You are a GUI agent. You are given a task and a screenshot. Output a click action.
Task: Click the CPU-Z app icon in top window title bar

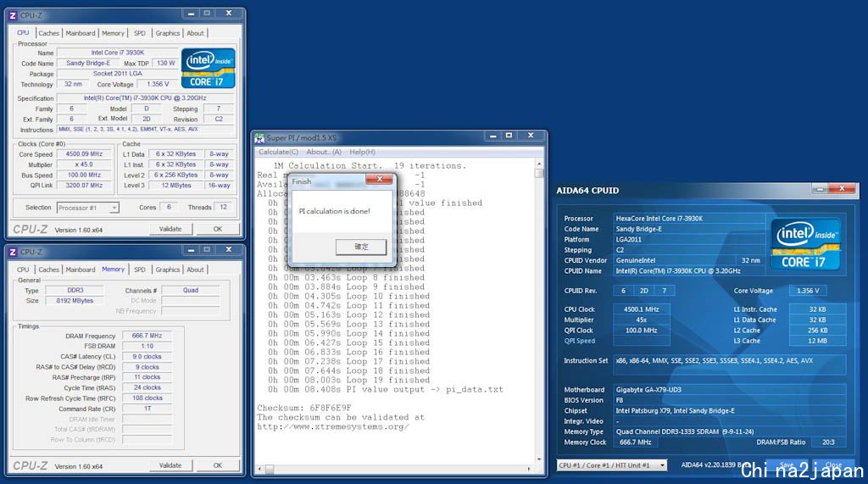13,15
